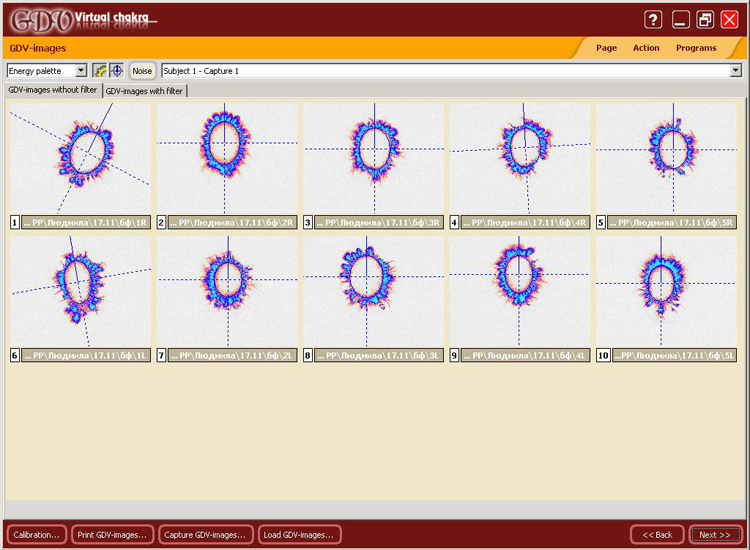Image resolution: width=750 pixels, height=550 pixels.
Task: Switch to GDV-images with filter tab
Action: 144,90
